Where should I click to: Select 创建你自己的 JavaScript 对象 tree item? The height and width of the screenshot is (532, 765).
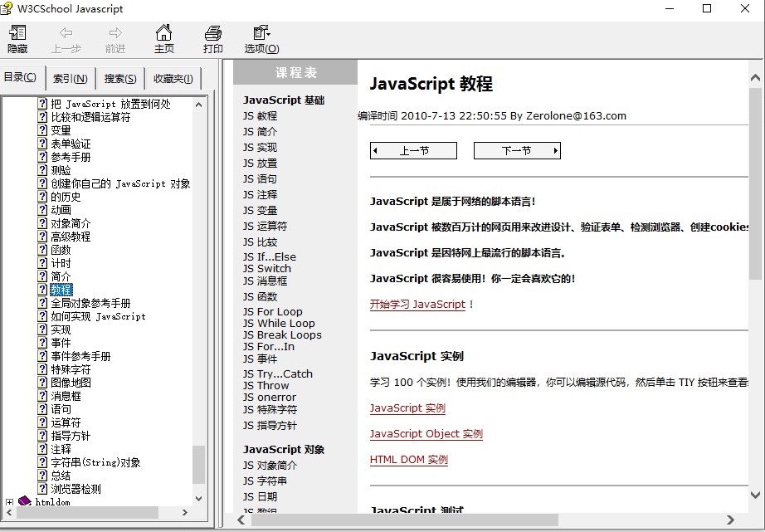[x=120, y=183]
